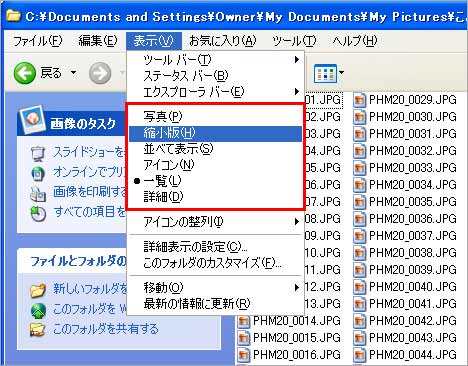
Task: Close the open 表示(V) menu
Action: (x=154, y=41)
